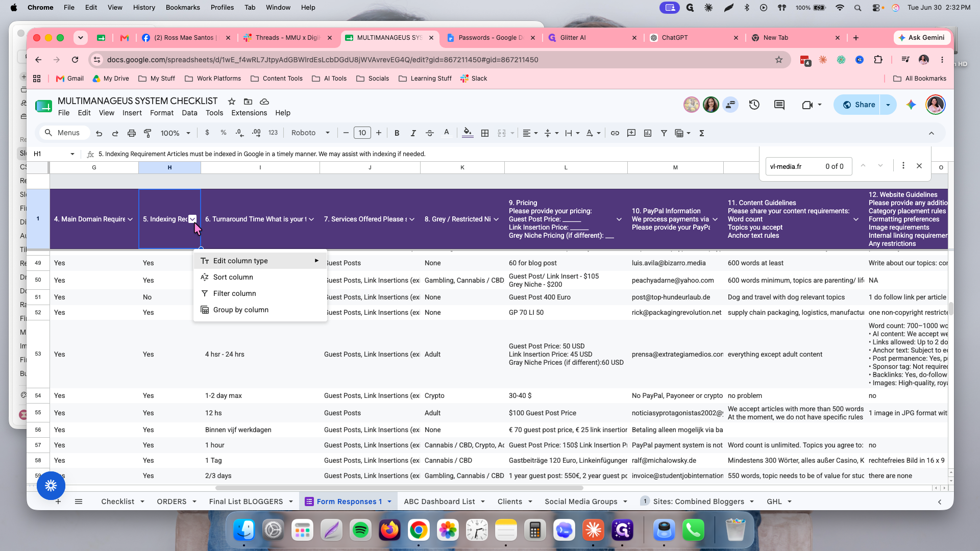
Task: Open the zoom 100% dropdown
Action: point(175,133)
